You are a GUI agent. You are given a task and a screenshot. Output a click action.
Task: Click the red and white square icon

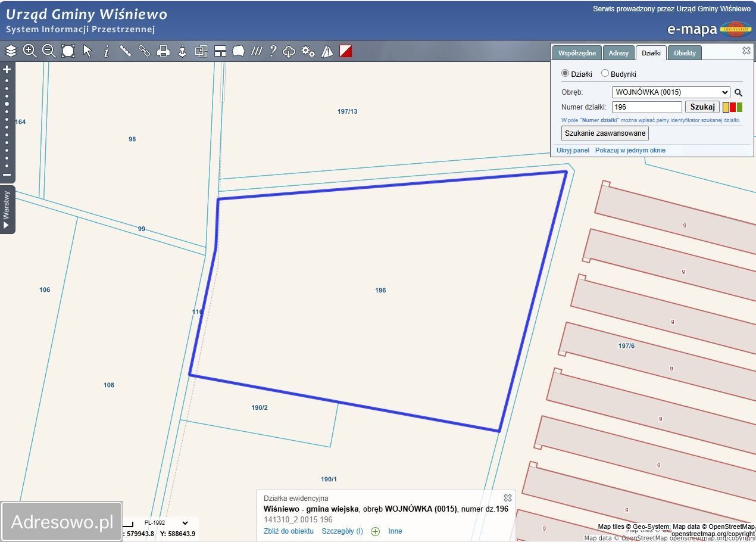[x=346, y=51]
